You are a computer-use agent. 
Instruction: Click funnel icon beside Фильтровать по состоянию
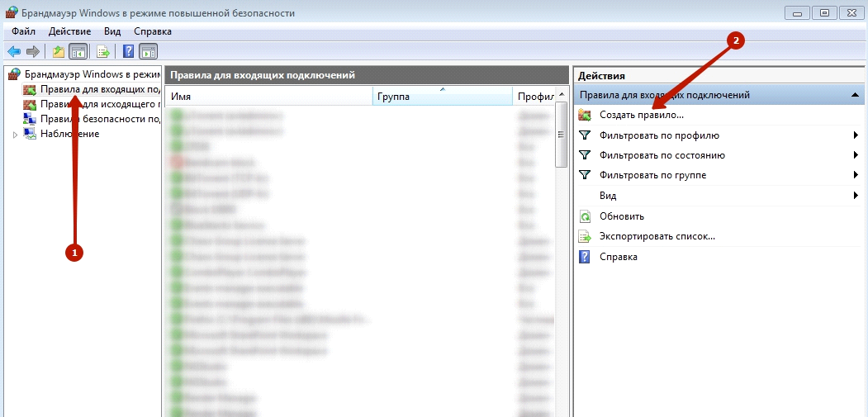coord(585,155)
